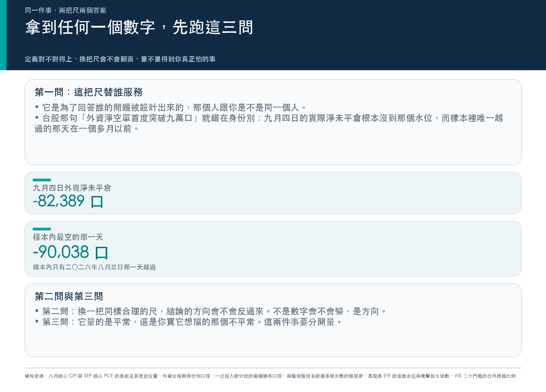Click the bullet starting "它是為了回答誰的問題"
The image size is (546, 392).
point(171,108)
